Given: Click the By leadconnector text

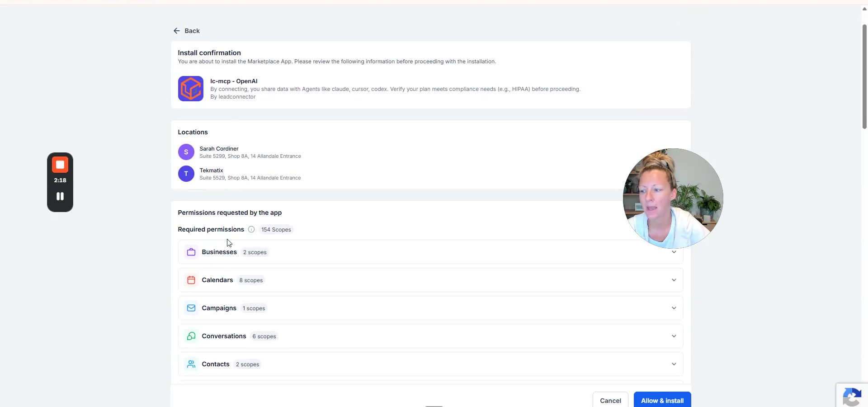Looking at the screenshot, I should tap(233, 97).
